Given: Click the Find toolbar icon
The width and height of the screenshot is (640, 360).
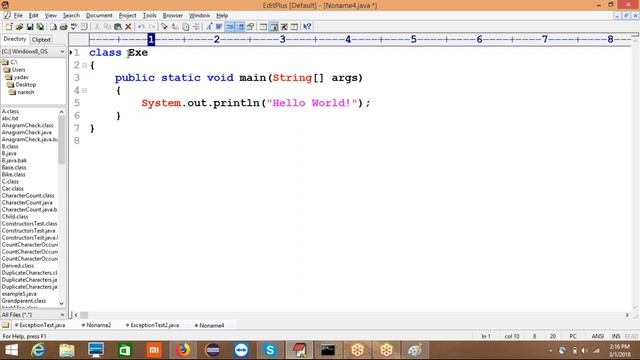Looking at the screenshot, I should point(164,27).
